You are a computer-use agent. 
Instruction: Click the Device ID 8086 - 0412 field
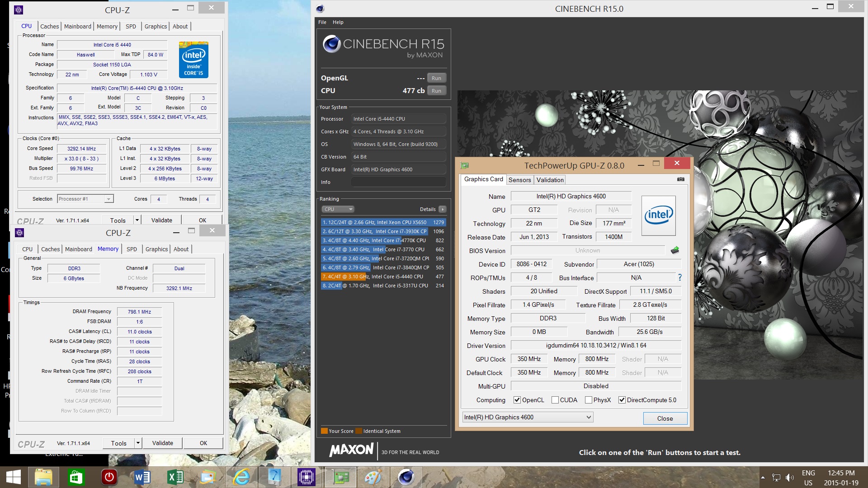[531, 264]
